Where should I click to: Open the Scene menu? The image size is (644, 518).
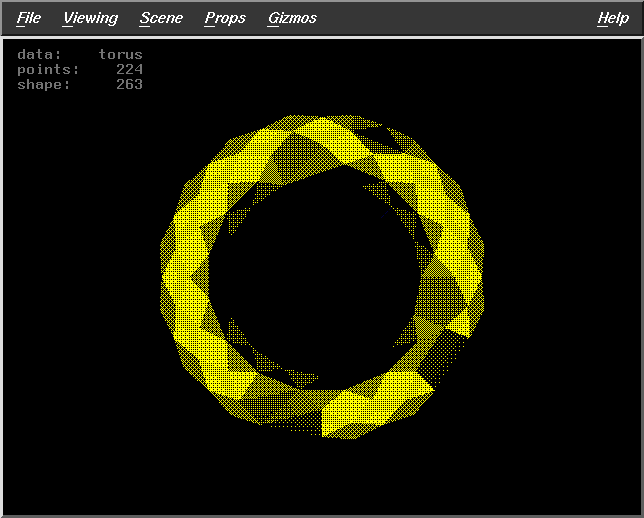(161, 18)
